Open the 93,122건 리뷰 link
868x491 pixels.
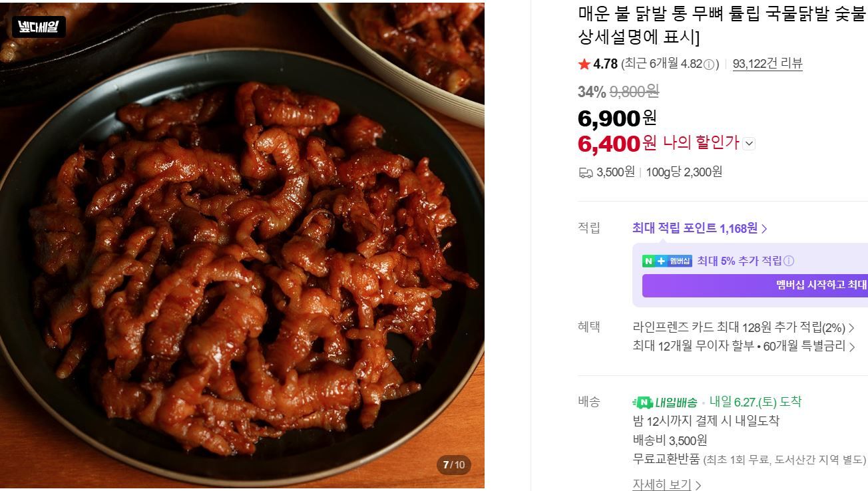767,64
